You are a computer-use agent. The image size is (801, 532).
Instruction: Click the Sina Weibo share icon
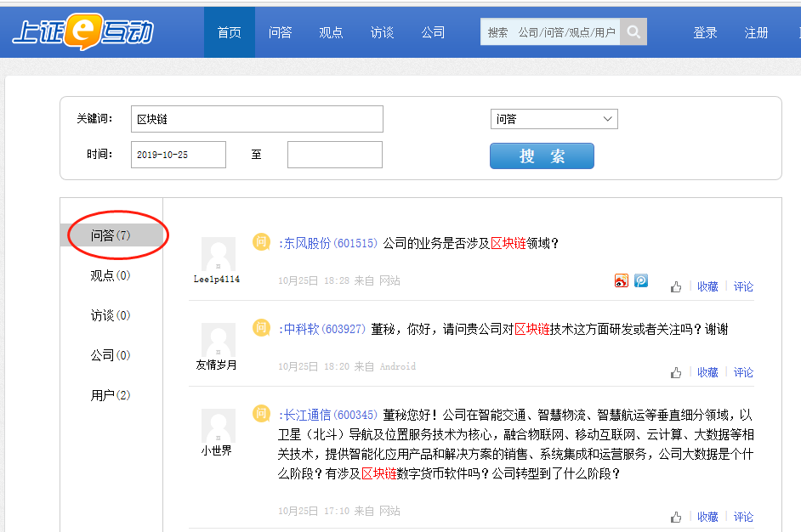click(x=621, y=279)
